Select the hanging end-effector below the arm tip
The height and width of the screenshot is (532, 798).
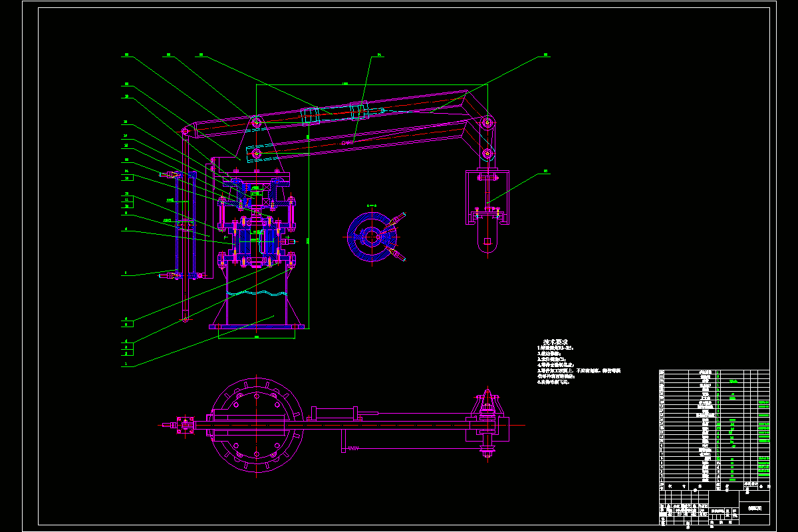pyautogui.click(x=487, y=210)
